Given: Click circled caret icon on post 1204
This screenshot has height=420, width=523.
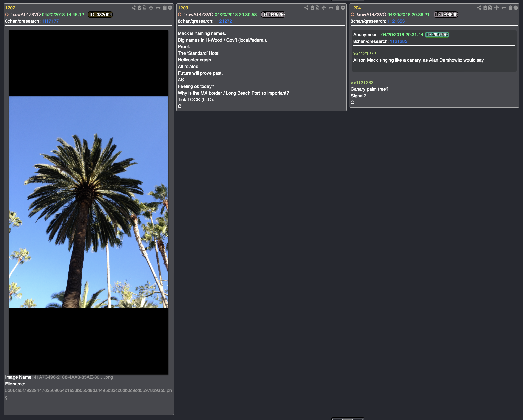Looking at the screenshot, I should pyautogui.click(x=516, y=8).
